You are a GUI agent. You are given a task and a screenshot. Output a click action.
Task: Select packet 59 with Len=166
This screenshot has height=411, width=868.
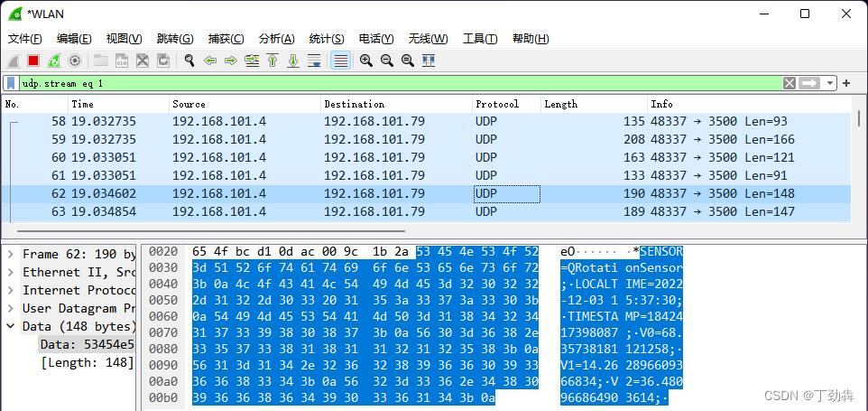pyautogui.click(x=426, y=139)
